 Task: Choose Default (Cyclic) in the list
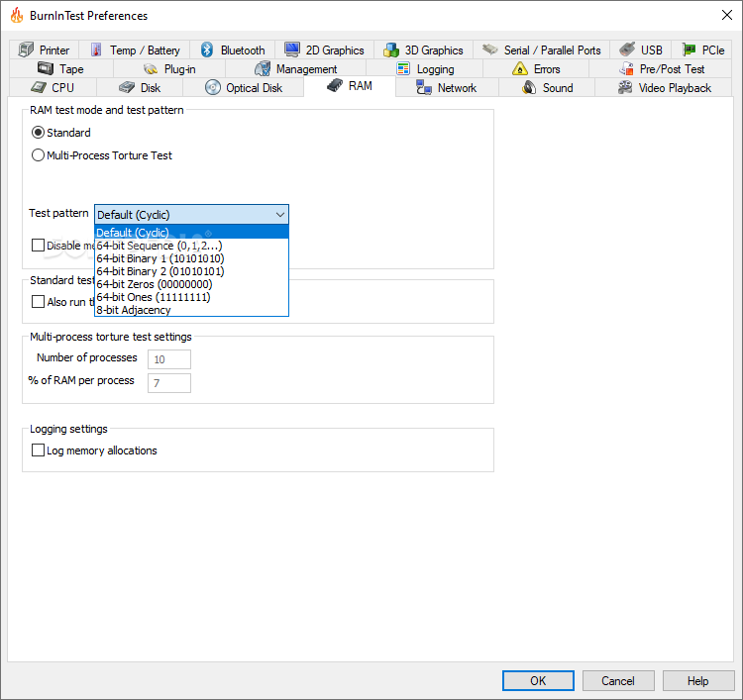coord(191,232)
